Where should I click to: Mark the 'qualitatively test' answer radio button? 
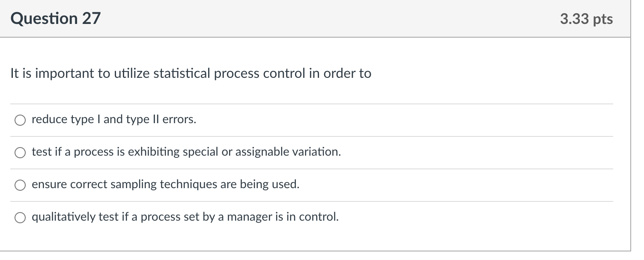(x=20, y=218)
